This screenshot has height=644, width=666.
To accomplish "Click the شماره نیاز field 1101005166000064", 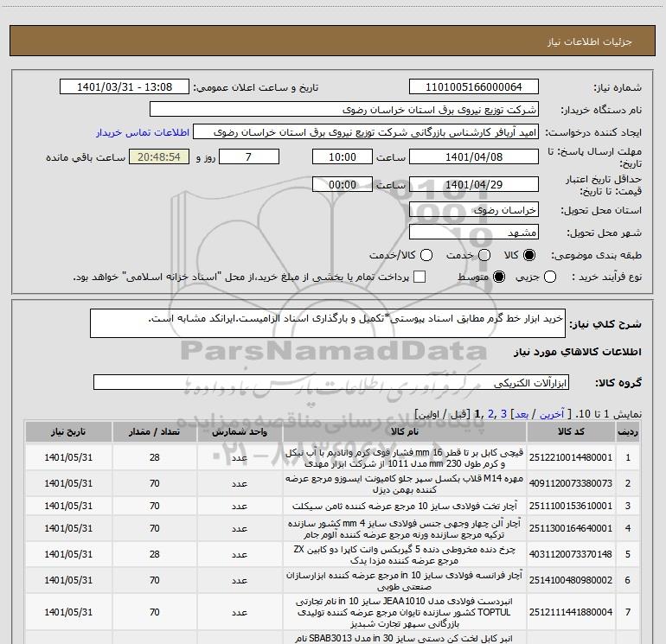I will click(474, 86).
